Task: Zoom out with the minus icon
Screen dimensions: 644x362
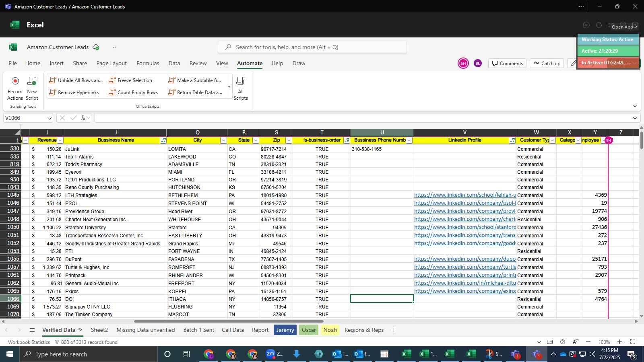Action: 588,342
